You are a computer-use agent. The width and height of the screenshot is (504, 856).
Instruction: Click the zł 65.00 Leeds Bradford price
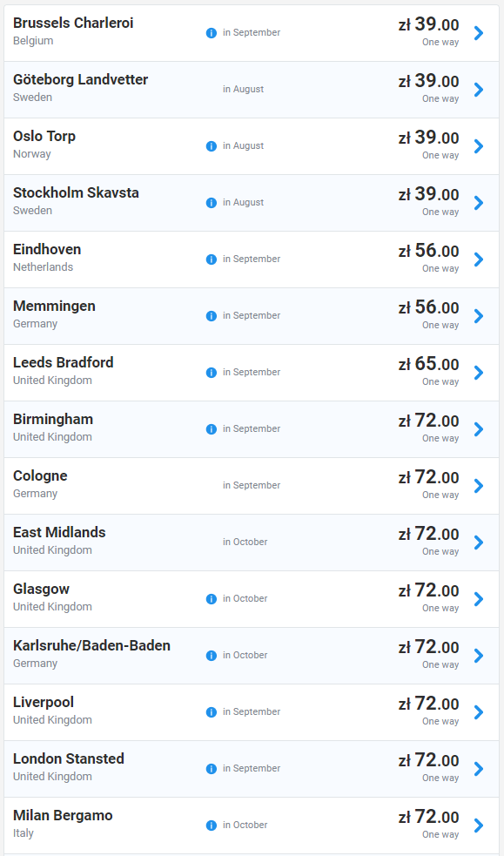click(429, 364)
